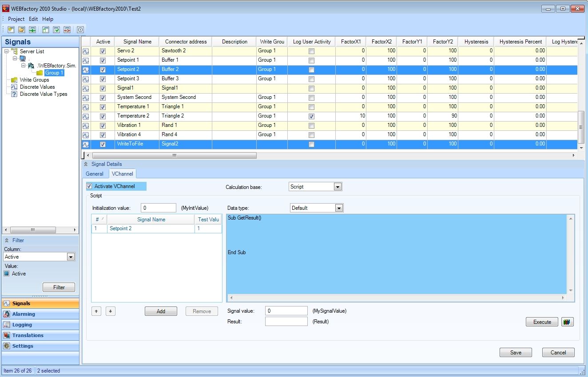Click the New Project toolbar icon
Screen dimensions: 588x377
pyautogui.click(x=11, y=30)
